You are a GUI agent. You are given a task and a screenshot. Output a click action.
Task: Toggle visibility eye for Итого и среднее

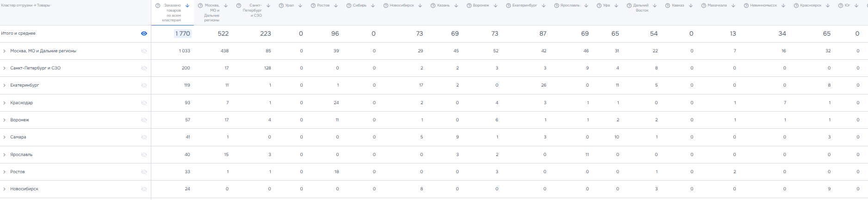(144, 33)
